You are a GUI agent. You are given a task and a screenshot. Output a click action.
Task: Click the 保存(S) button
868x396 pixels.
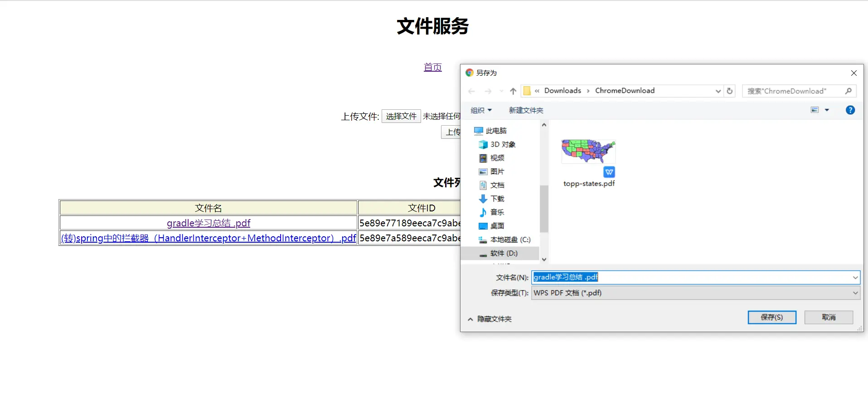(771, 317)
